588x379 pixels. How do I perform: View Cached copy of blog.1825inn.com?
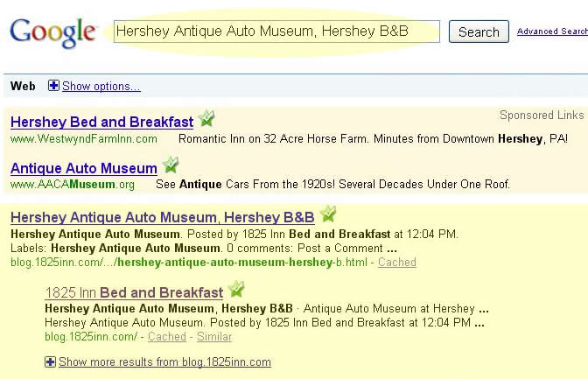[x=167, y=337]
